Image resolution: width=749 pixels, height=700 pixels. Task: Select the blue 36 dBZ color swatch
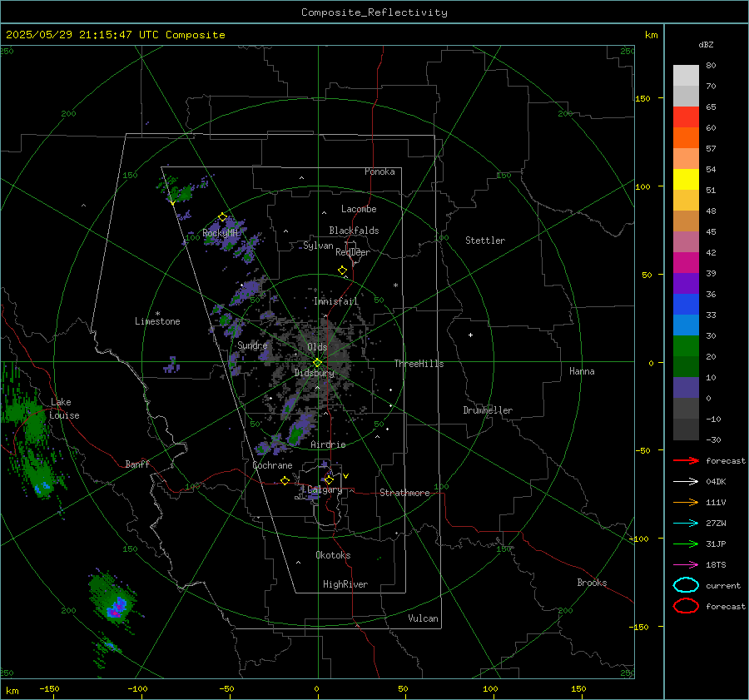coord(686,305)
